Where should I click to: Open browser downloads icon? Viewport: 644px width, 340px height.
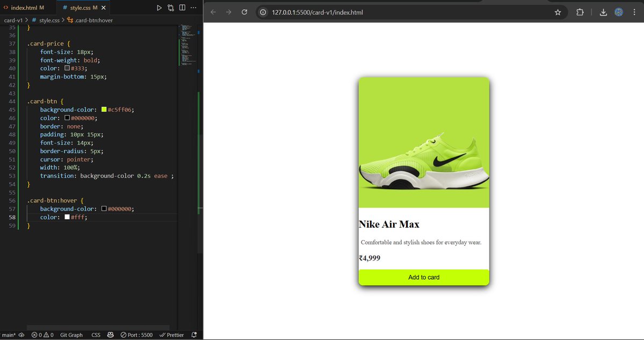coord(603,12)
